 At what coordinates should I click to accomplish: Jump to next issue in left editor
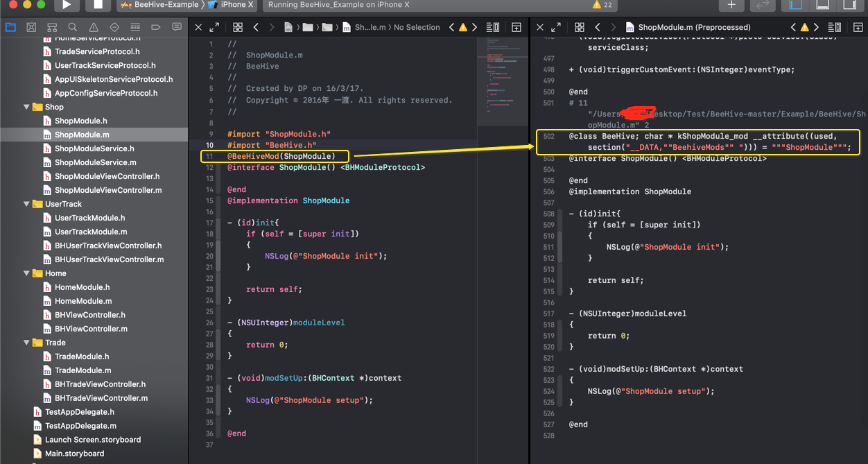tap(474, 28)
